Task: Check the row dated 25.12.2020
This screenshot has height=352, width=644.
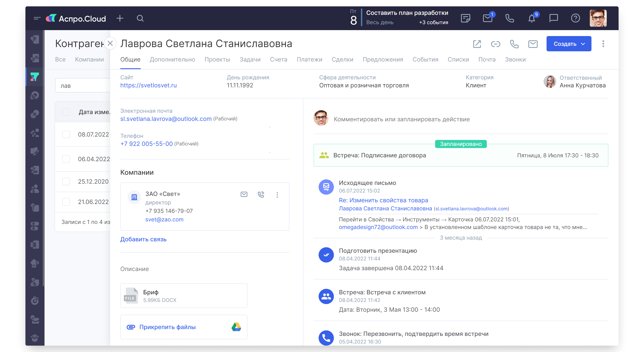Action: [66, 181]
